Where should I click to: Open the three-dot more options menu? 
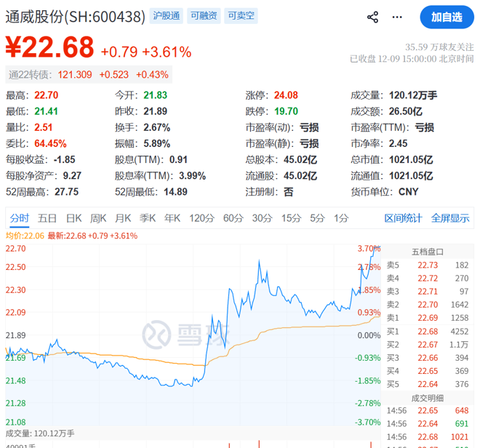pos(397,17)
